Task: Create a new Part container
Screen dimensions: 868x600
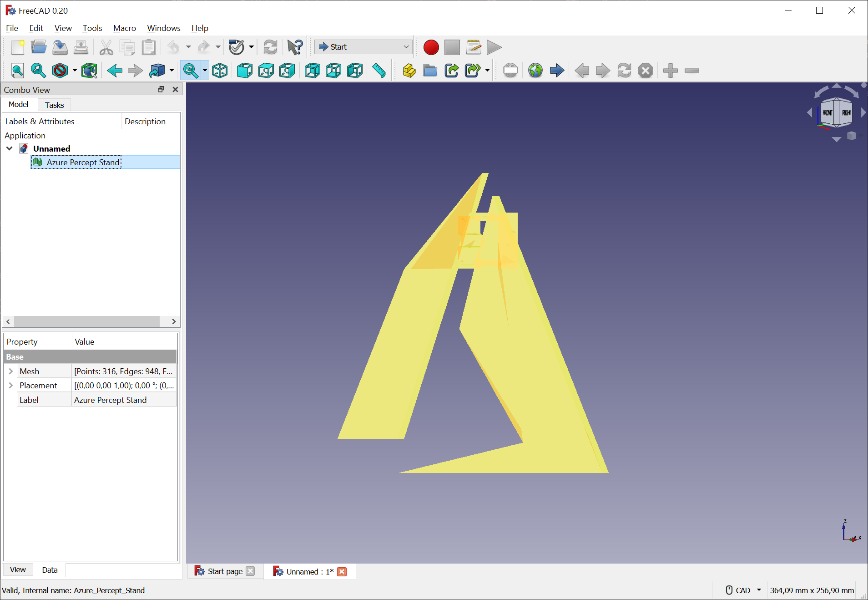Action: pos(408,70)
